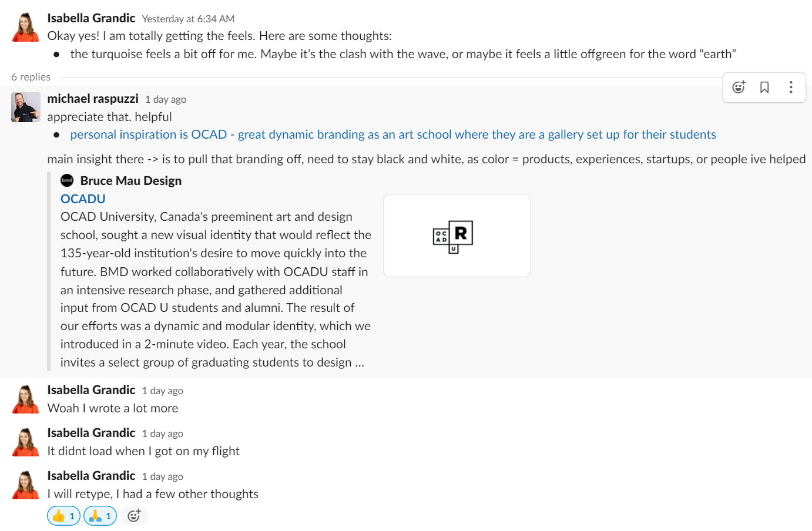Click Isabella Grandic's avatar on the top message
This screenshot has height=531, width=812.
pos(26,27)
